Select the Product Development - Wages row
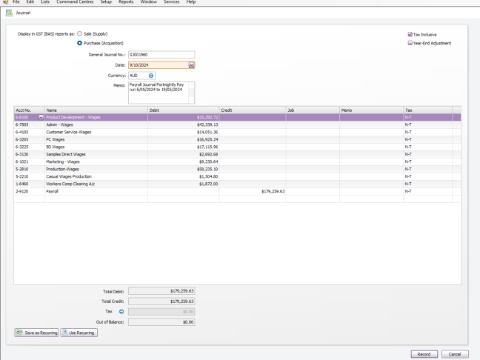Viewport: 480px width, 360px height. [x=237, y=117]
